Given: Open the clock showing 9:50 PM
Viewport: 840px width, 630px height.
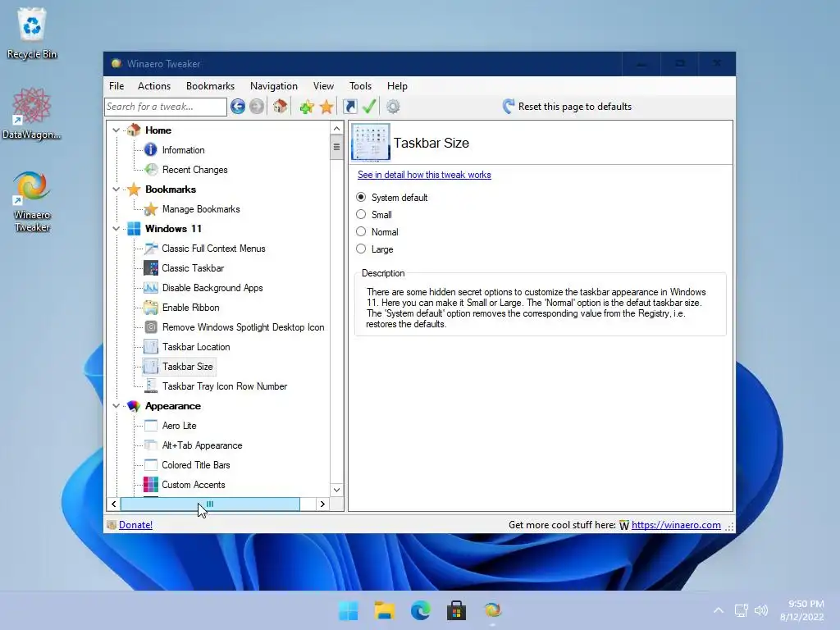Looking at the screenshot, I should 802,610.
